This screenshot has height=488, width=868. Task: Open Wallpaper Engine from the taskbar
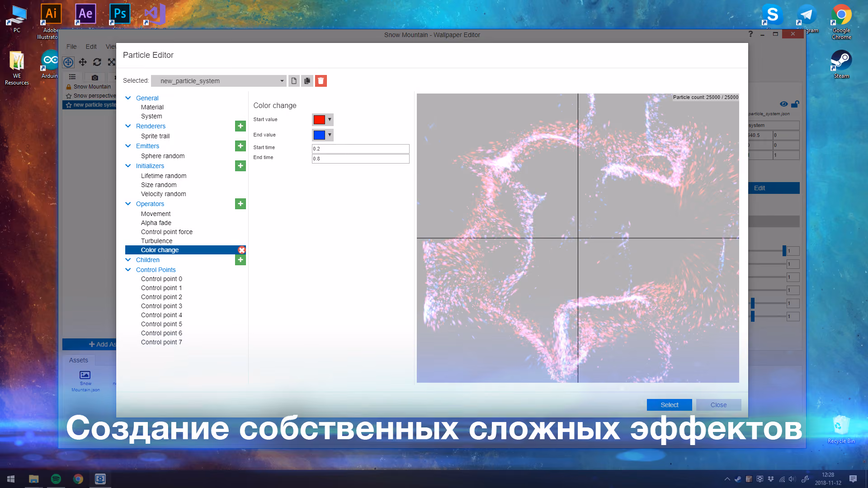click(x=100, y=479)
